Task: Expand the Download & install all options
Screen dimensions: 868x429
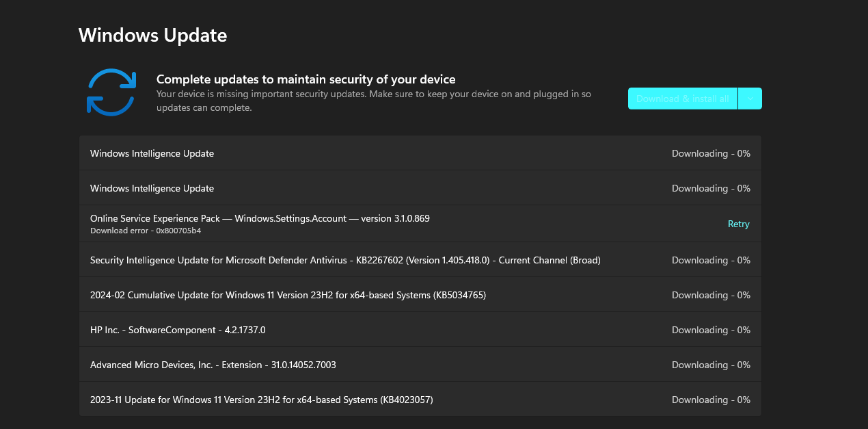Action: [750, 98]
